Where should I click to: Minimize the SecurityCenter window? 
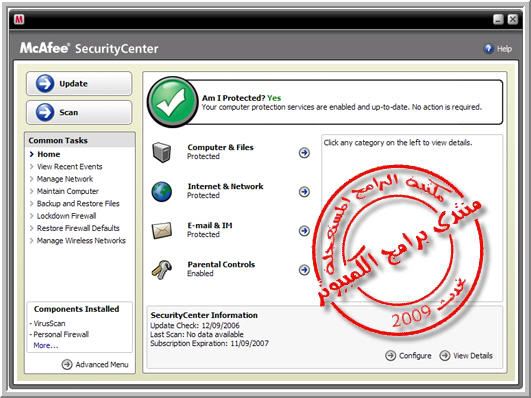498,19
